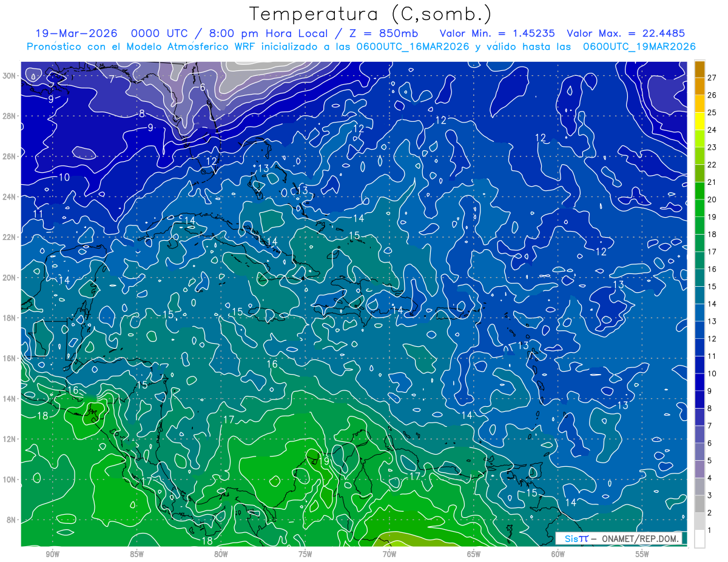Image resolution: width=728 pixels, height=562 pixels.
Task: Click the '30N' latitude axis label
Action: pyautogui.click(x=10, y=76)
